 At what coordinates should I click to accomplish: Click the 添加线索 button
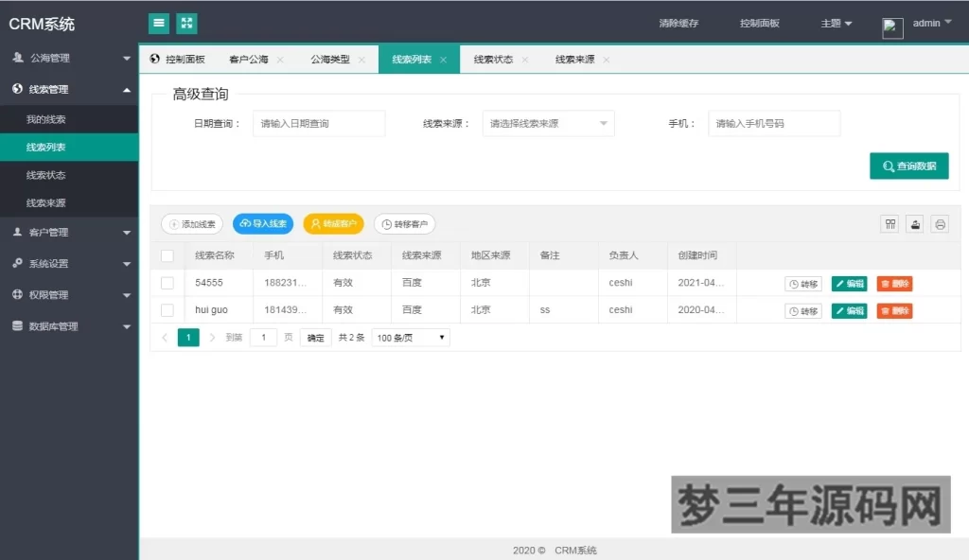(x=192, y=224)
